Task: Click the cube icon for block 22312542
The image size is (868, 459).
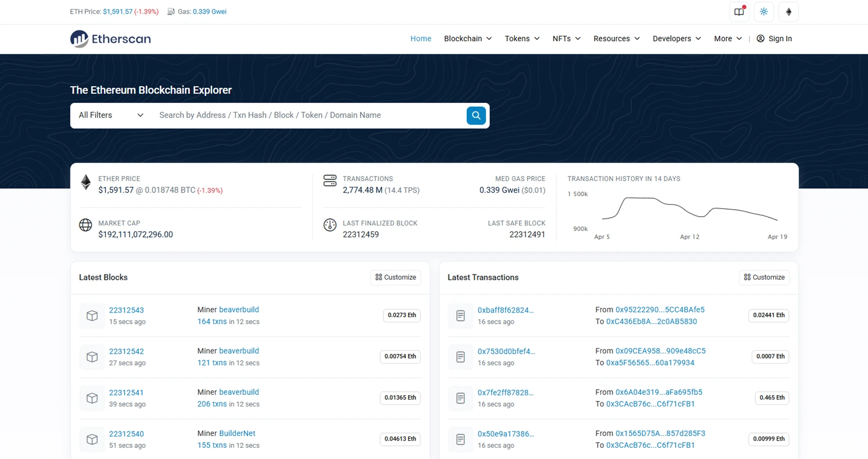Action: coord(92,357)
